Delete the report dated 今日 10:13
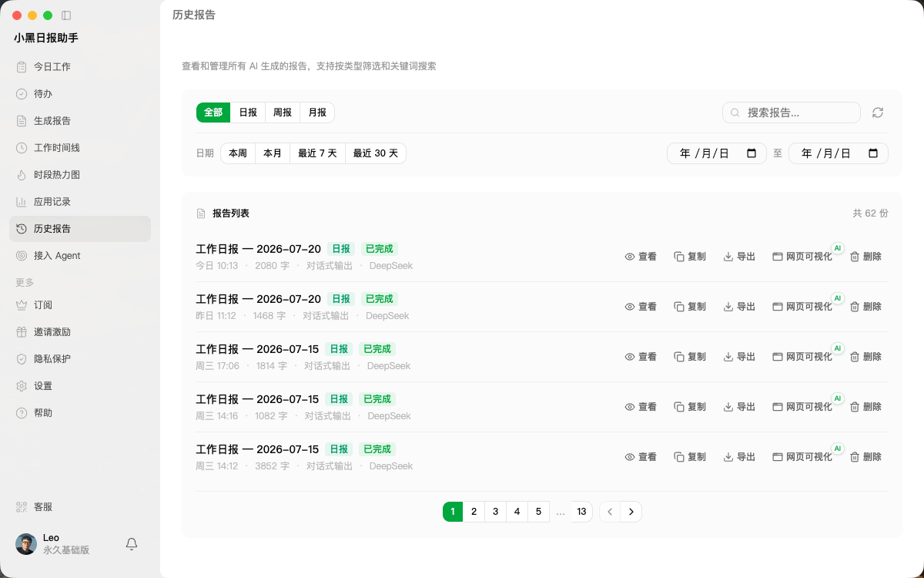 pyautogui.click(x=865, y=257)
